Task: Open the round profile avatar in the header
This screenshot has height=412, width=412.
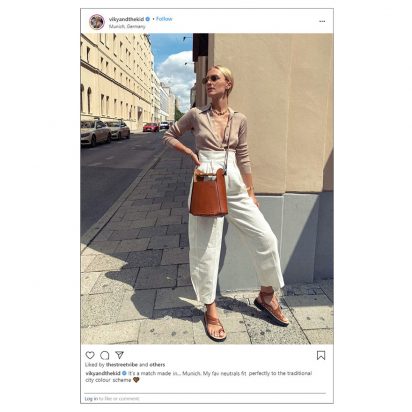Action: 97,22
